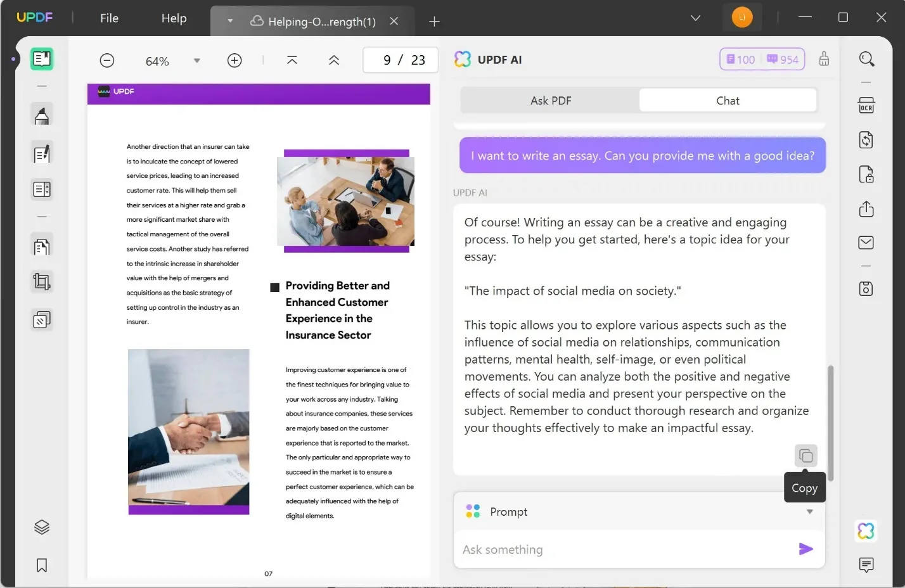Open the Protect PDF with password tool
This screenshot has width=905, height=588.
click(x=866, y=174)
